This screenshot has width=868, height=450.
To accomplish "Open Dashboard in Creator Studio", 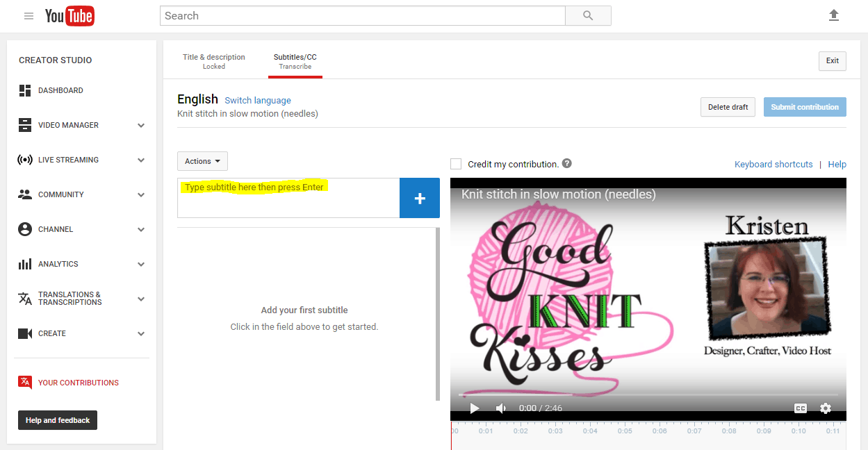I will click(60, 90).
